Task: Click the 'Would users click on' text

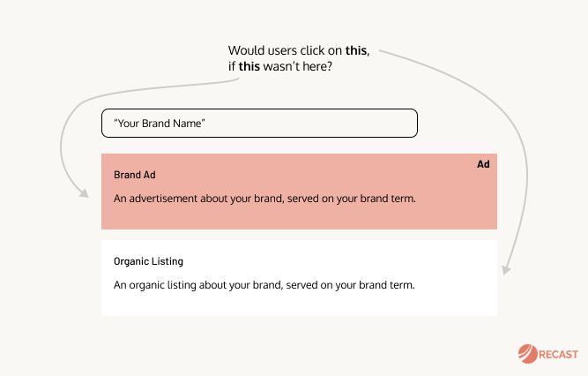Action: tap(285, 50)
